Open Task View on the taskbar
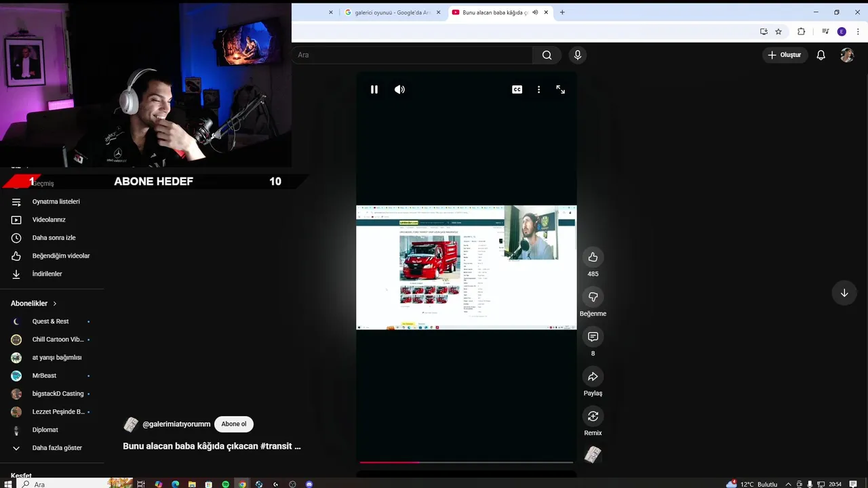The width and height of the screenshot is (868, 488). coord(141,484)
